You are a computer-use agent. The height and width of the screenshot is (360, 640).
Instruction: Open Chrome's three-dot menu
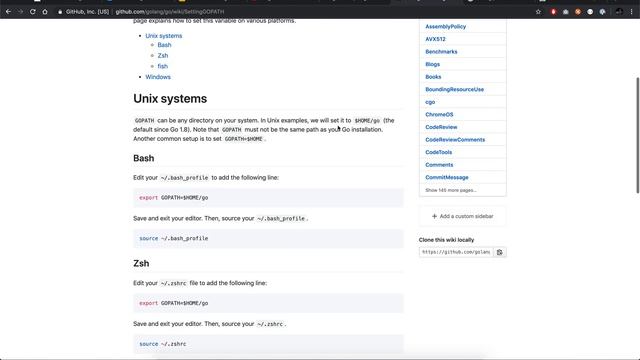click(631, 12)
